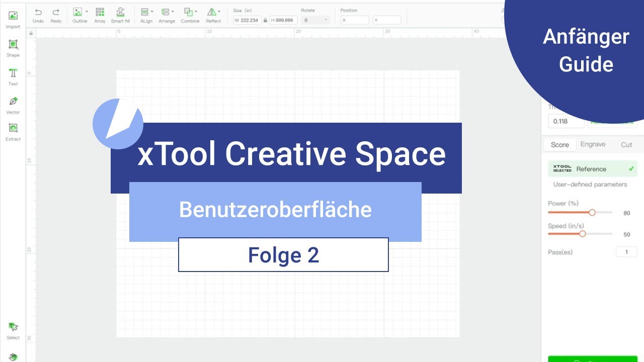Select the Vector pen tool
Viewport: 644px width, 362px height.
13,101
